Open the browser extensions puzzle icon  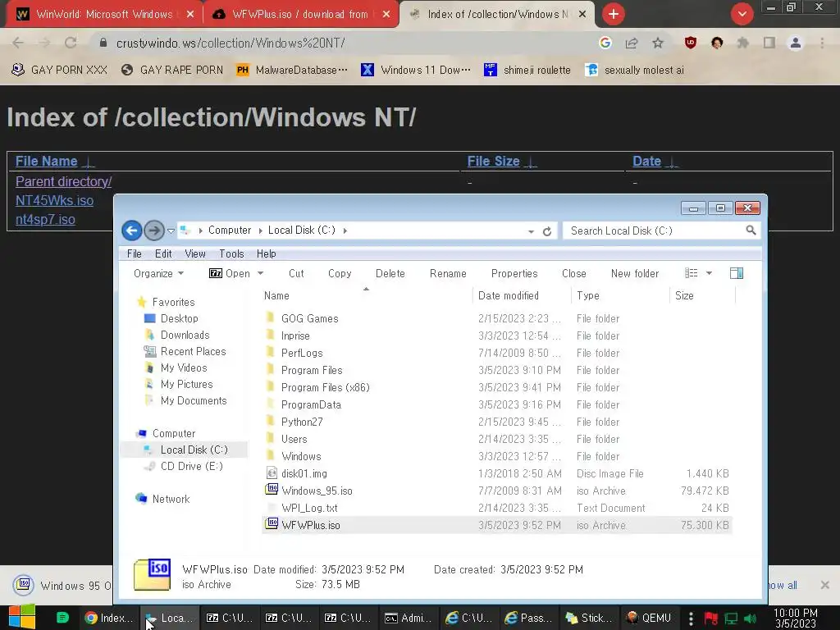tap(742, 43)
